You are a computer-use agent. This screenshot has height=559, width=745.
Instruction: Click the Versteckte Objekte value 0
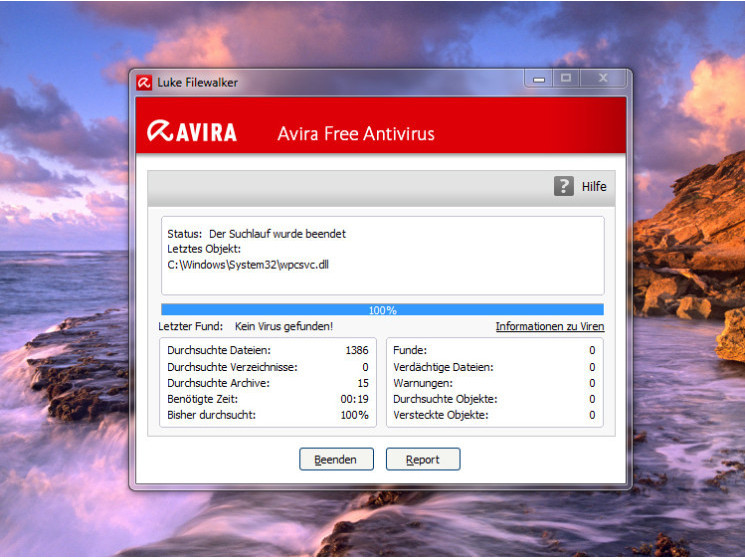pyautogui.click(x=592, y=415)
